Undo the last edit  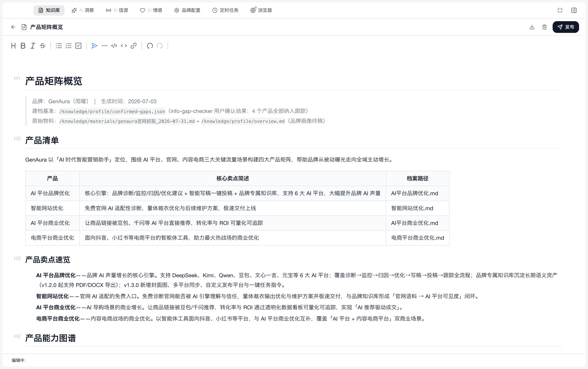pos(150,46)
